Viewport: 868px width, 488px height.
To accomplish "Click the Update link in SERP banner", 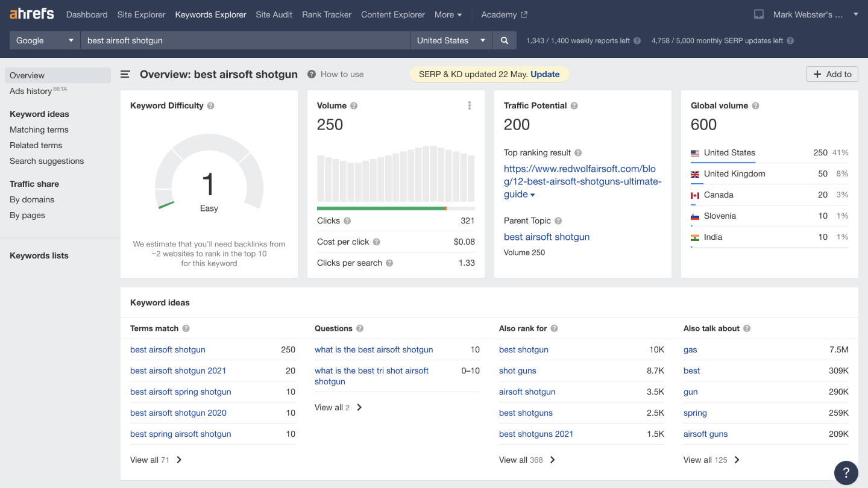I will (x=545, y=74).
